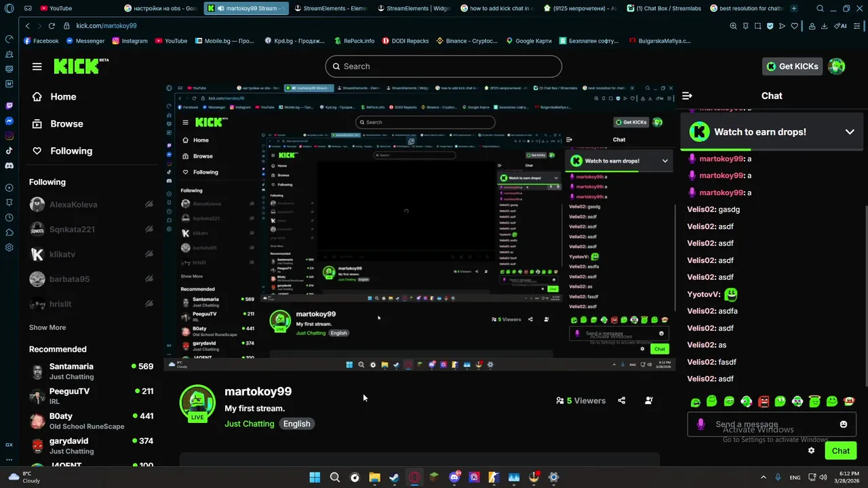Viewport: 868px width, 488px height.
Task: Open Santamaria recommended channel
Action: click(x=92, y=371)
